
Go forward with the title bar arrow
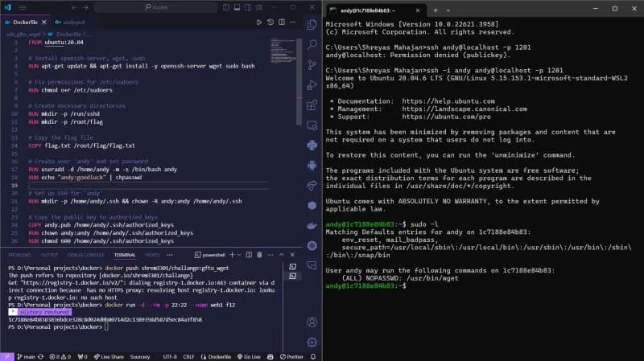(x=85, y=7)
